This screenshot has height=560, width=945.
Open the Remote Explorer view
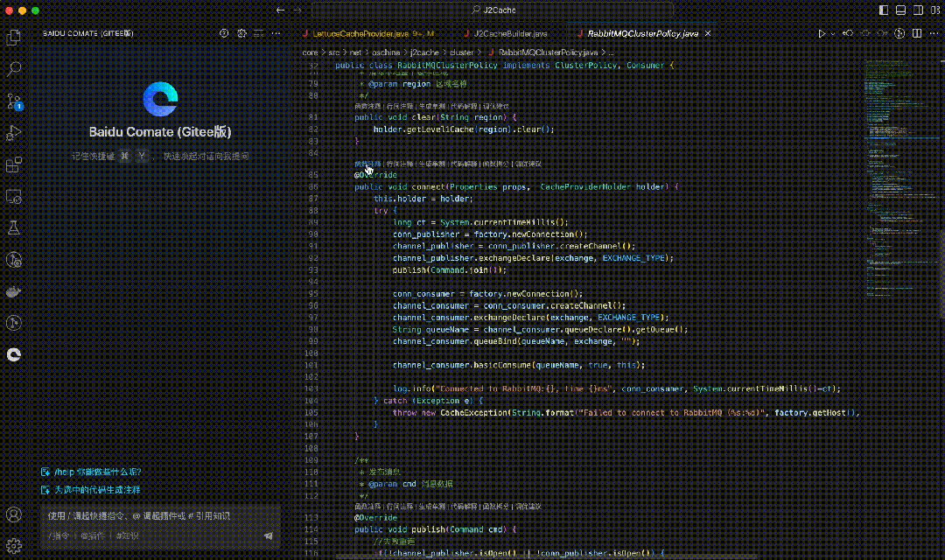(14, 197)
